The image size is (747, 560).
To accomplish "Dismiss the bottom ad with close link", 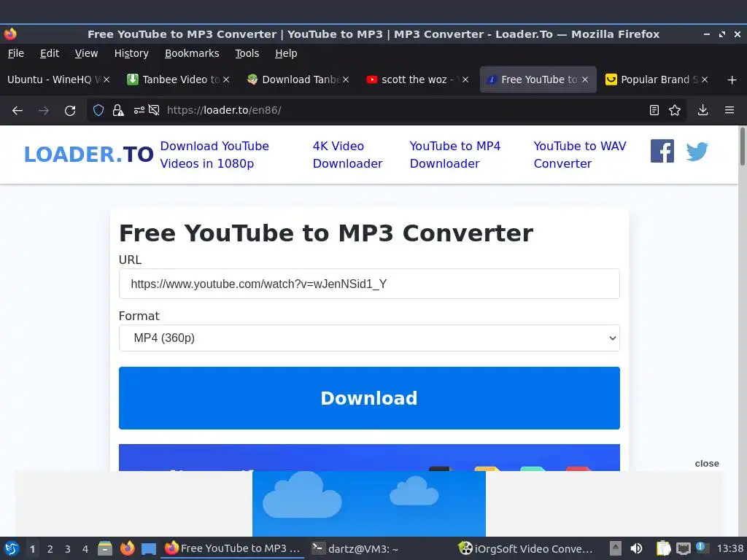I will [x=706, y=463].
